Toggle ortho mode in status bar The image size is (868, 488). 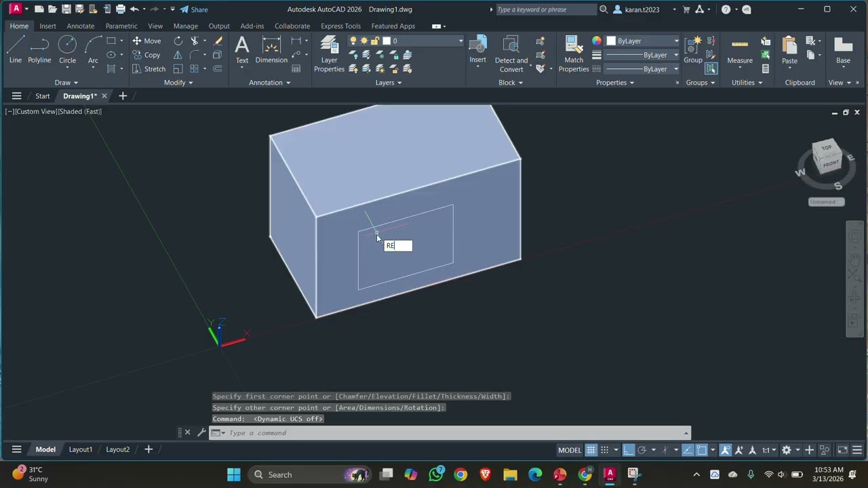point(629,450)
